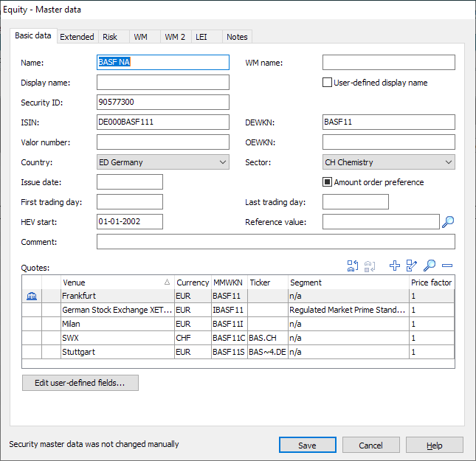
Task: Click the edit quote pencil icon
Action: [412, 266]
